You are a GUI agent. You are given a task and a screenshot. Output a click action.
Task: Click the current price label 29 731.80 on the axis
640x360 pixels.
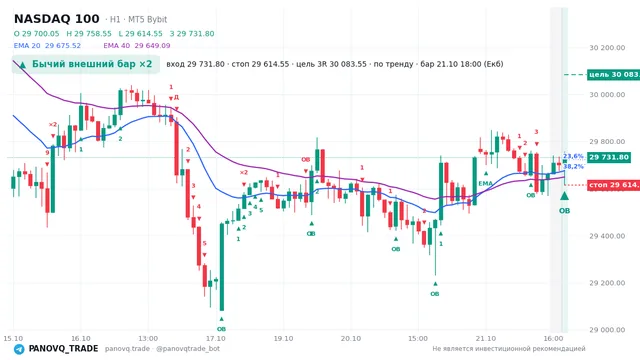click(x=609, y=157)
